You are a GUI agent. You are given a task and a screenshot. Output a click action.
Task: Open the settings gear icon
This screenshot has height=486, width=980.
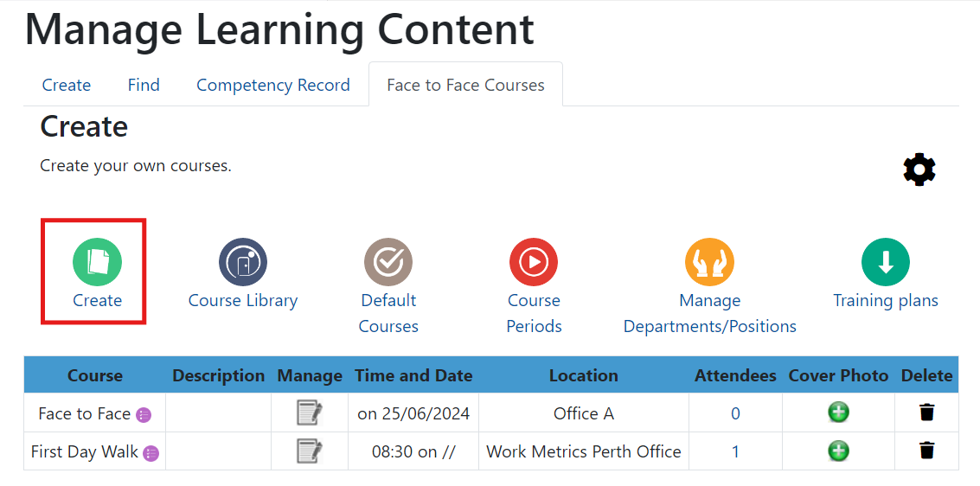click(x=919, y=169)
